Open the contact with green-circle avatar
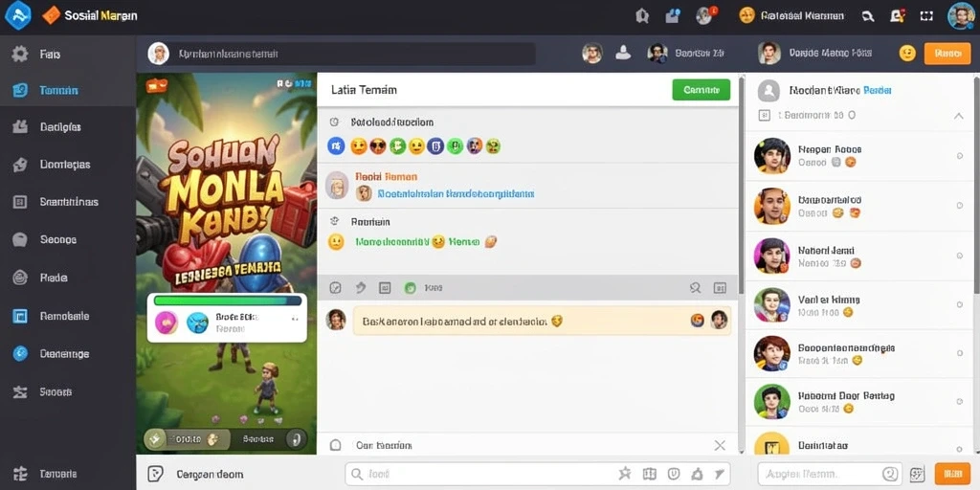This screenshot has width=980, height=490. tap(772, 401)
